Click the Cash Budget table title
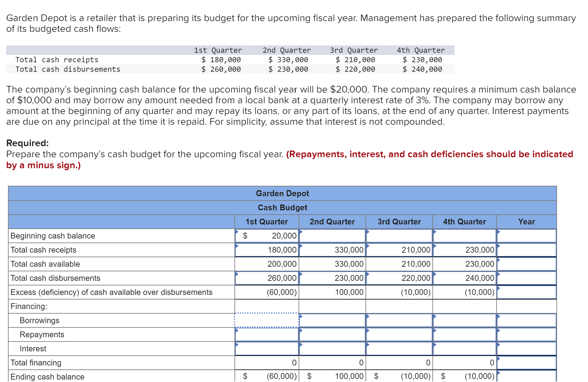 (282, 208)
